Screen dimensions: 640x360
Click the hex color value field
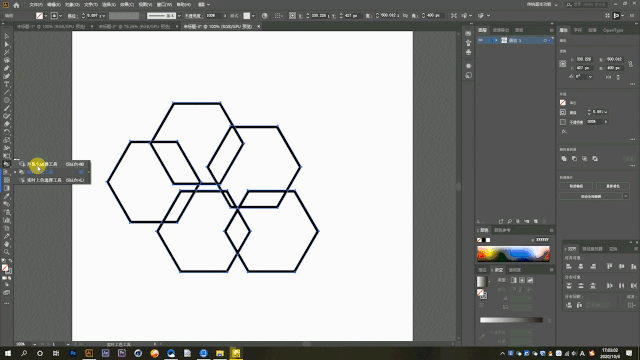tap(542, 240)
